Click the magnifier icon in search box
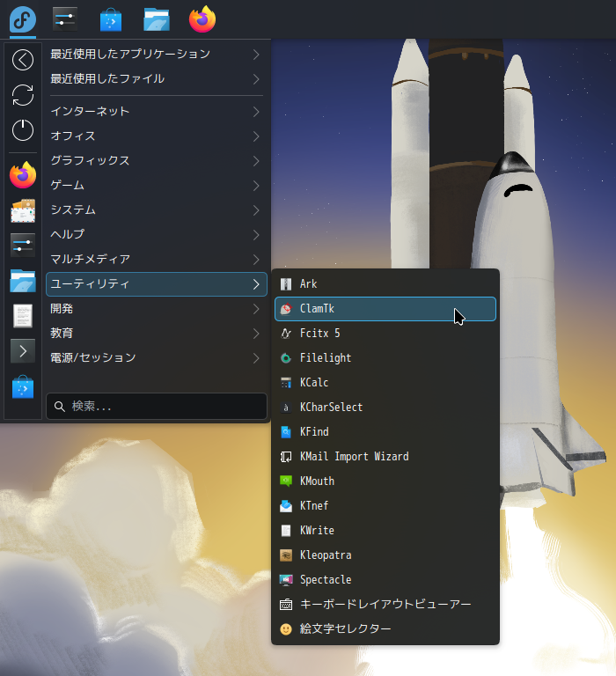 coord(60,406)
